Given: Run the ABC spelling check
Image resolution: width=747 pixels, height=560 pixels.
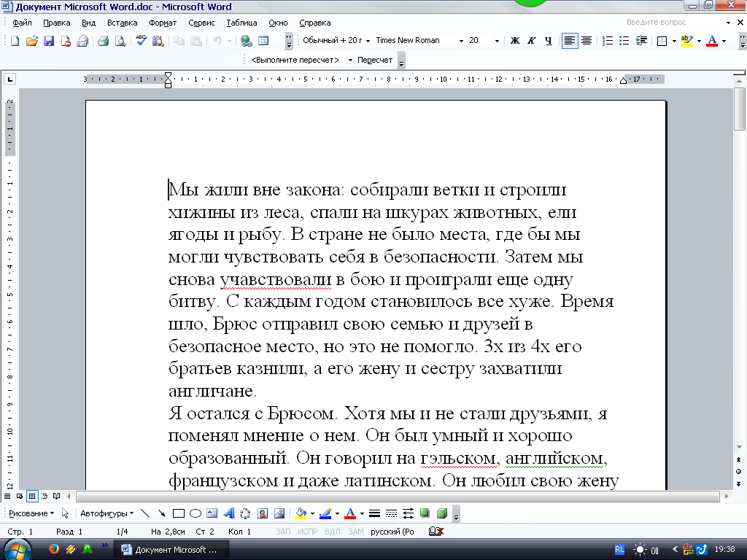Looking at the screenshot, I should click(141, 41).
